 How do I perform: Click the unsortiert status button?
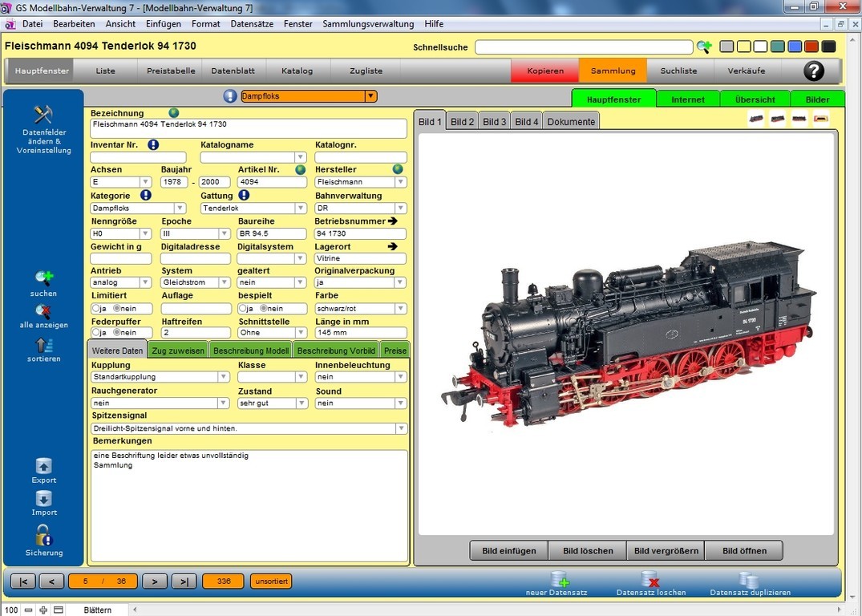pos(272,582)
